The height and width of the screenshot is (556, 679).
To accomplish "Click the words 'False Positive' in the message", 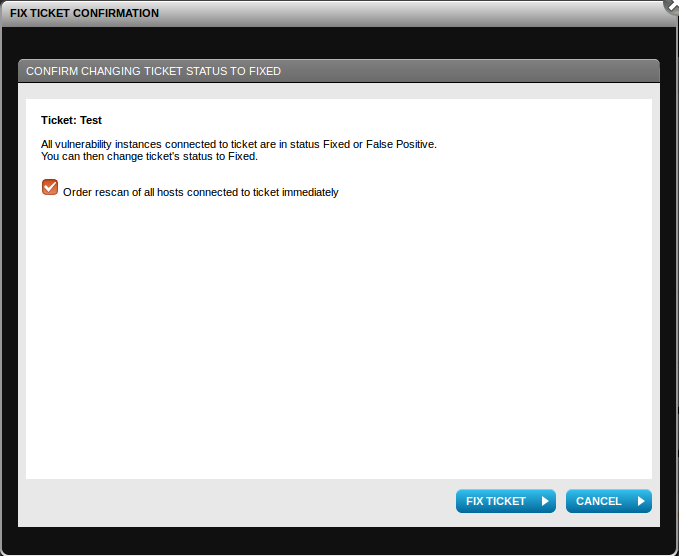I will [400, 144].
